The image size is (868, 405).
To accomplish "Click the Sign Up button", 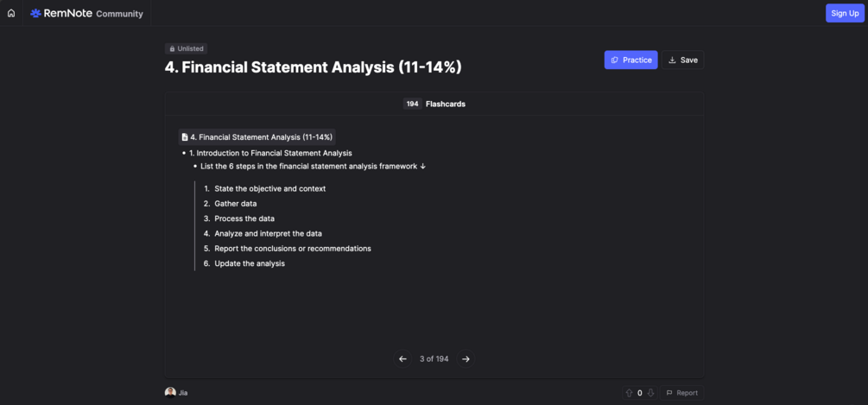I will pos(844,13).
